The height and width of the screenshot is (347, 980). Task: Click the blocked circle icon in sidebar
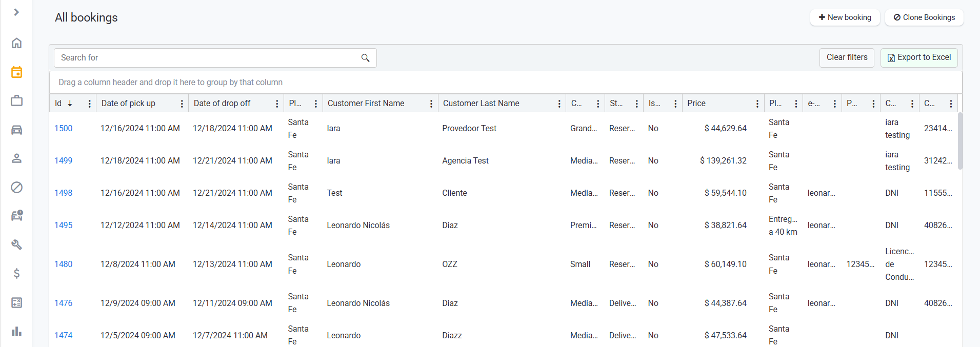pos(16,187)
